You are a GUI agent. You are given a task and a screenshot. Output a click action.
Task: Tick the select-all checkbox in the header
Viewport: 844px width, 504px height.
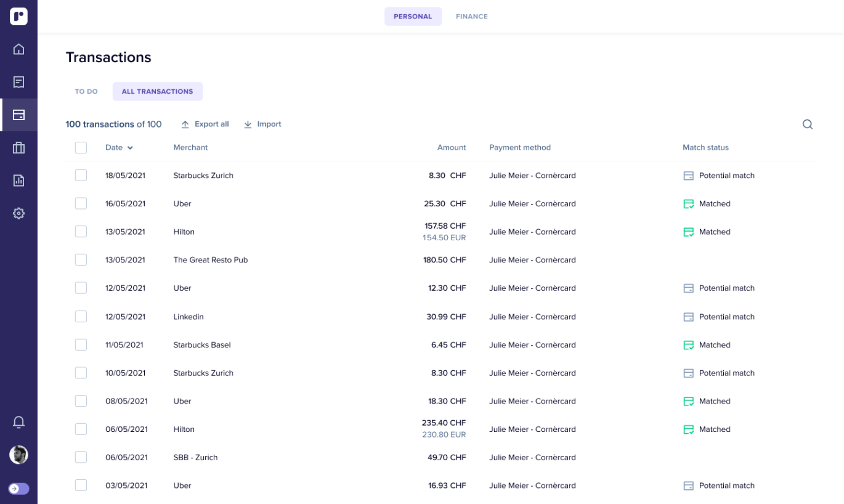point(81,147)
